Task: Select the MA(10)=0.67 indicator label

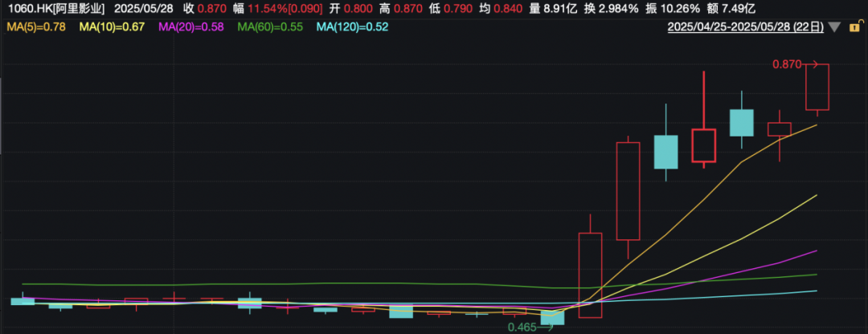Action: [112, 26]
